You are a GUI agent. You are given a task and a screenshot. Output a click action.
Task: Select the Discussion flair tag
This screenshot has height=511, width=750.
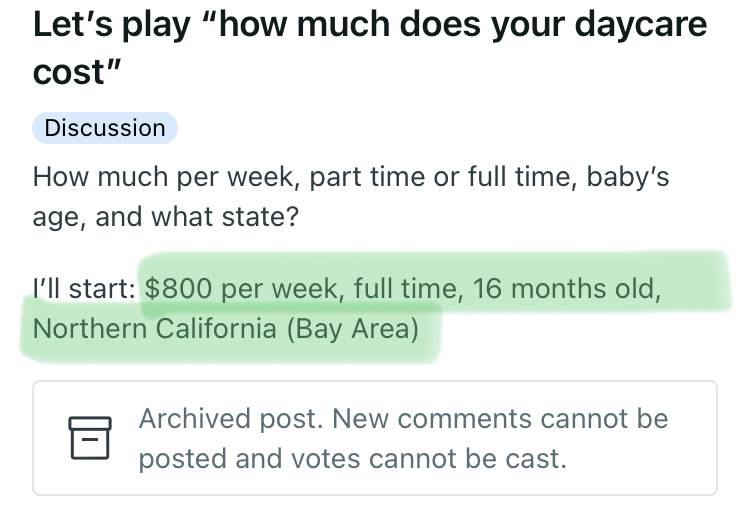click(x=105, y=128)
